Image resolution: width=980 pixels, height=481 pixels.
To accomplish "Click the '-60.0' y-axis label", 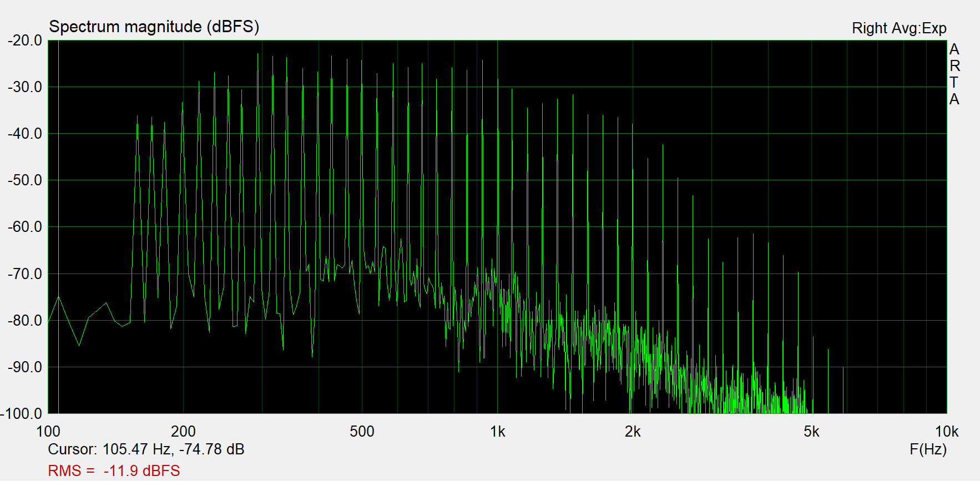I will pos(25,227).
